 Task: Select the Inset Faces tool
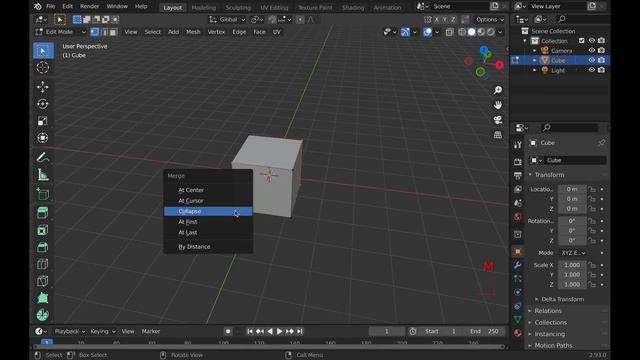coord(43,230)
